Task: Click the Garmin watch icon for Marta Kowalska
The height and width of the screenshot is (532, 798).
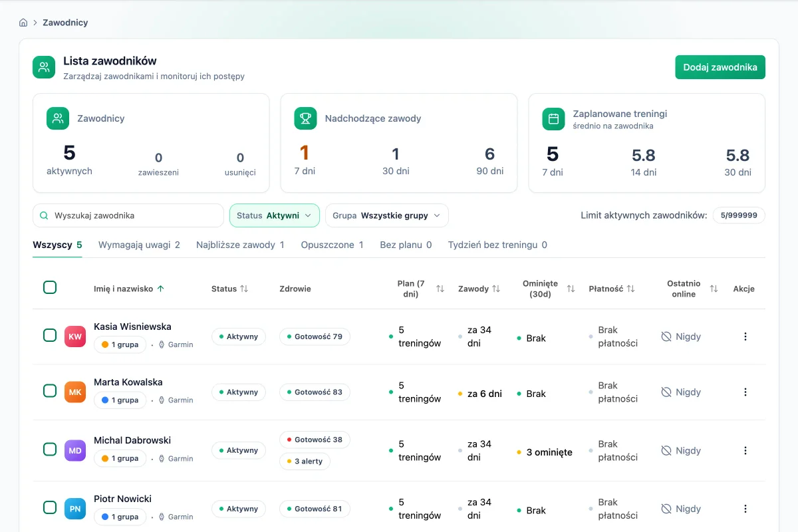Action: 162,400
